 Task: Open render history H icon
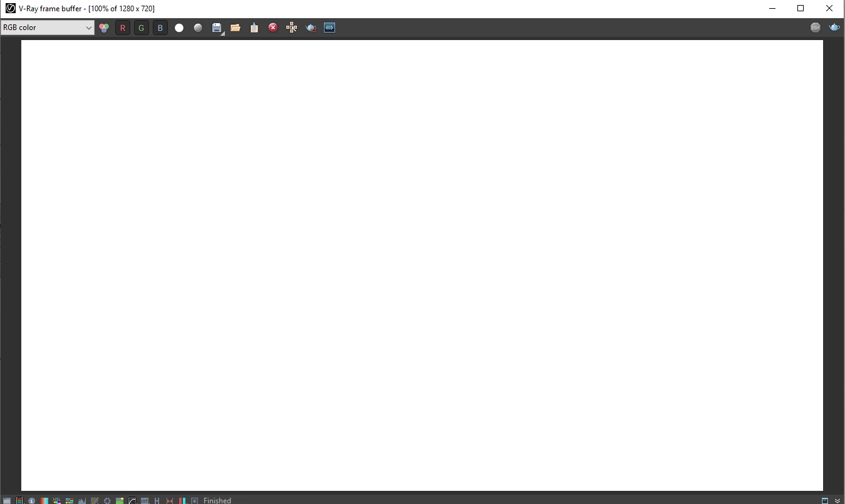157,500
